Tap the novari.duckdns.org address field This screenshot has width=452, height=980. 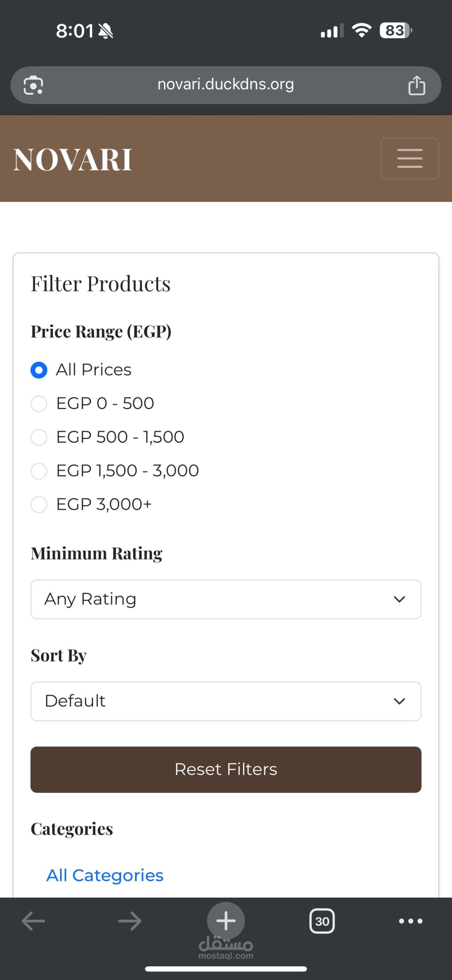point(226,84)
